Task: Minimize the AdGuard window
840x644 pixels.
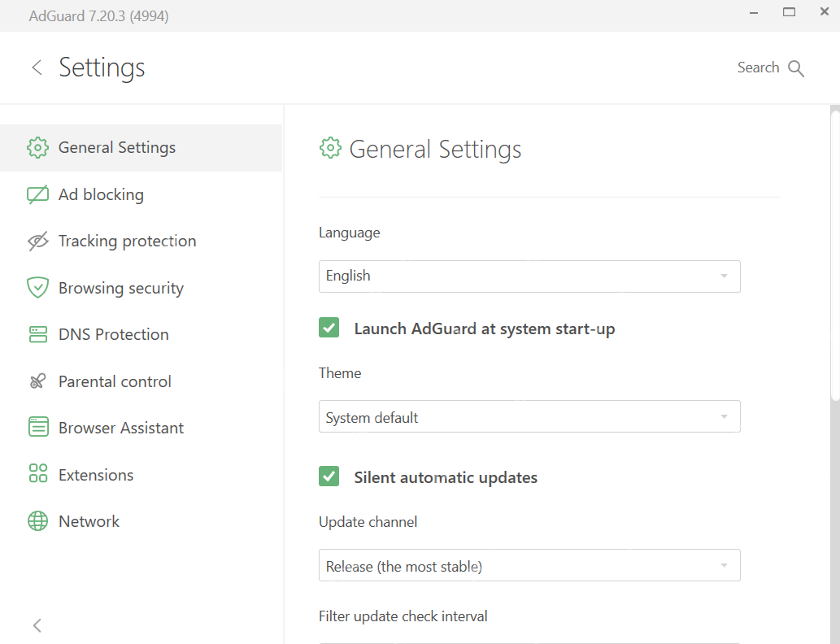Action: coord(754,13)
